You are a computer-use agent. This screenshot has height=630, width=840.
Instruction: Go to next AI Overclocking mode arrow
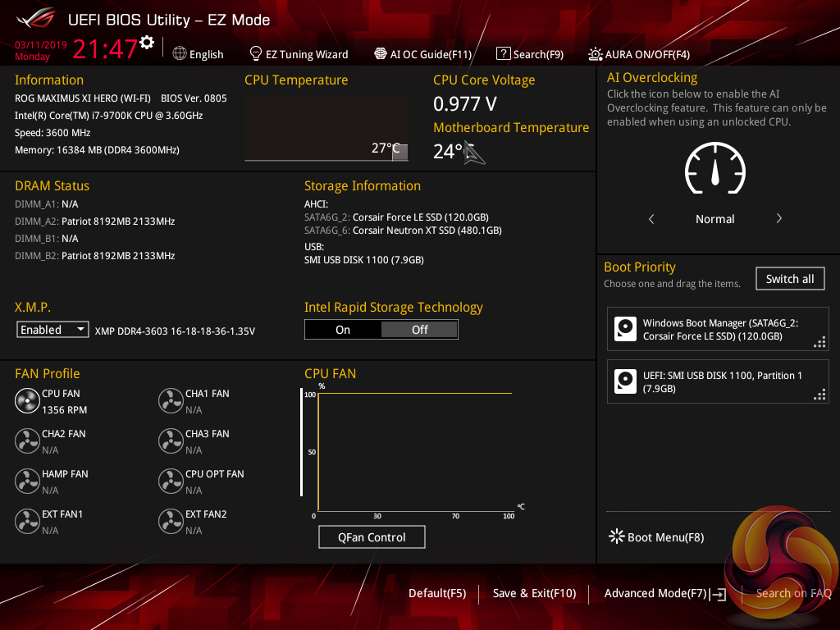778,219
